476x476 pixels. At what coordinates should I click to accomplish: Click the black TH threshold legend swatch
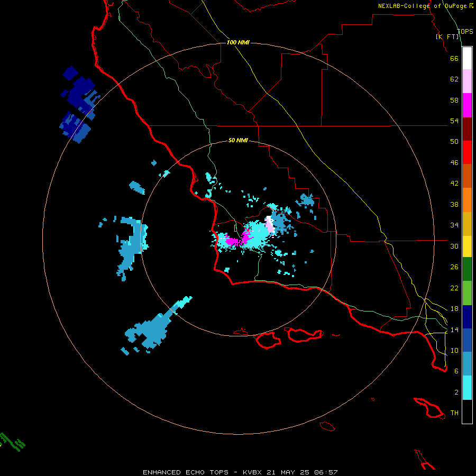click(x=467, y=411)
